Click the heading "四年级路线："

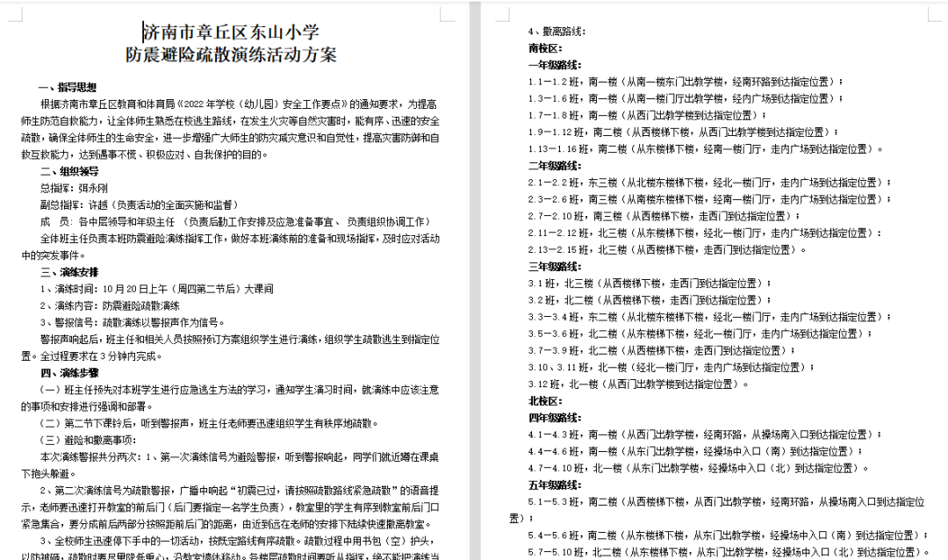[555, 417]
